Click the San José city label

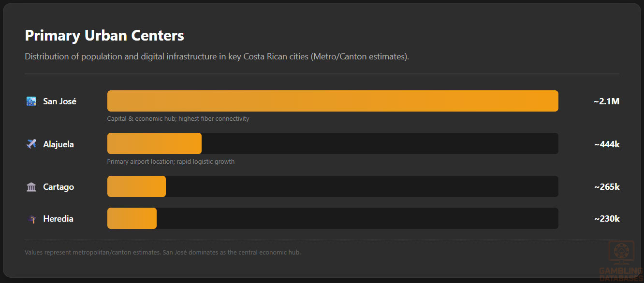click(59, 101)
